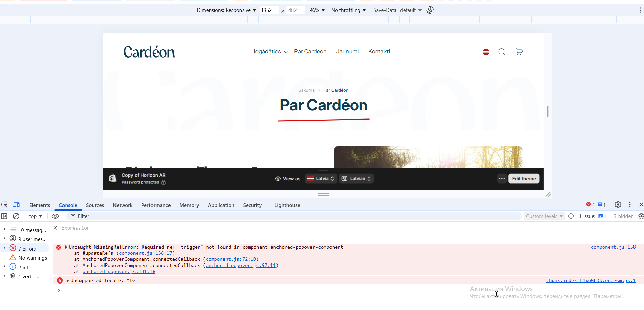The height and width of the screenshot is (310, 644).
Task: Click the View as eye icon
Action: (278, 179)
